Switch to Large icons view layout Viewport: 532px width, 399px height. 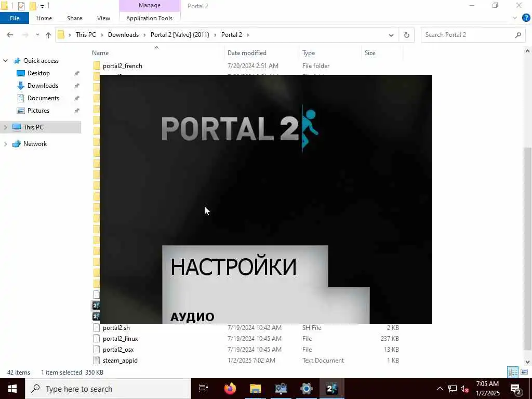pos(524,372)
